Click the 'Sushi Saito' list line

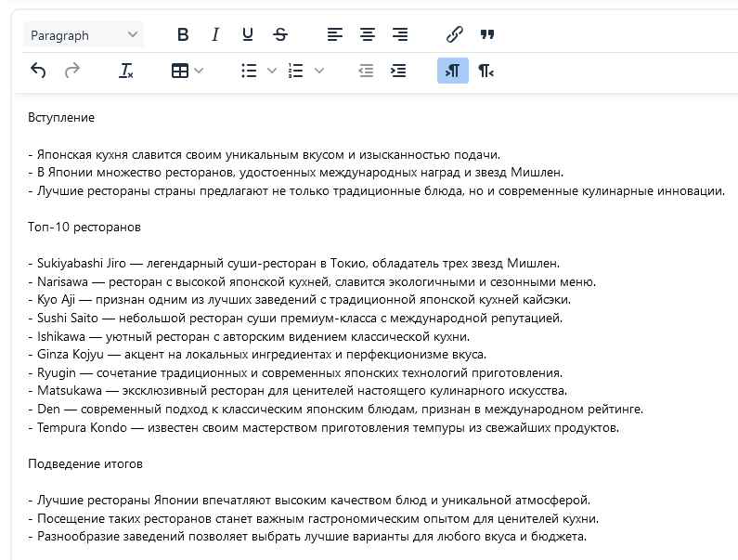(x=295, y=318)
